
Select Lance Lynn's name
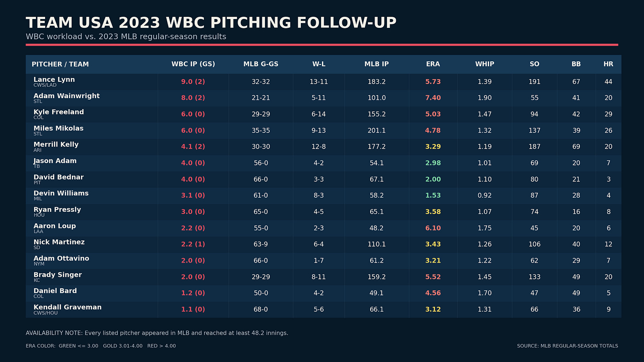click(54, 80)
